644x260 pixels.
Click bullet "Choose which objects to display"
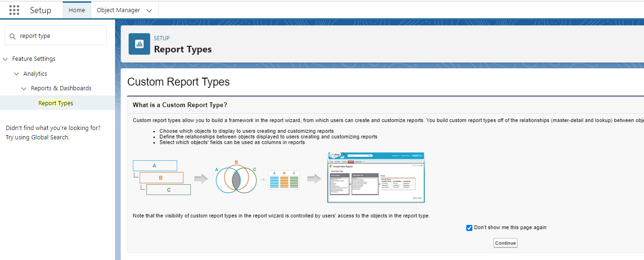(x=246, y=131)
